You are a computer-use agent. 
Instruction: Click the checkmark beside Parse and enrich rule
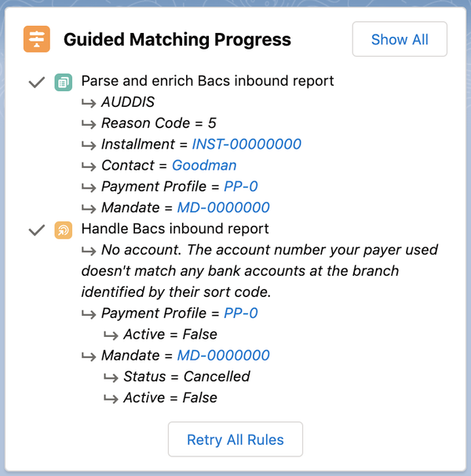click(x=36, y=82)
